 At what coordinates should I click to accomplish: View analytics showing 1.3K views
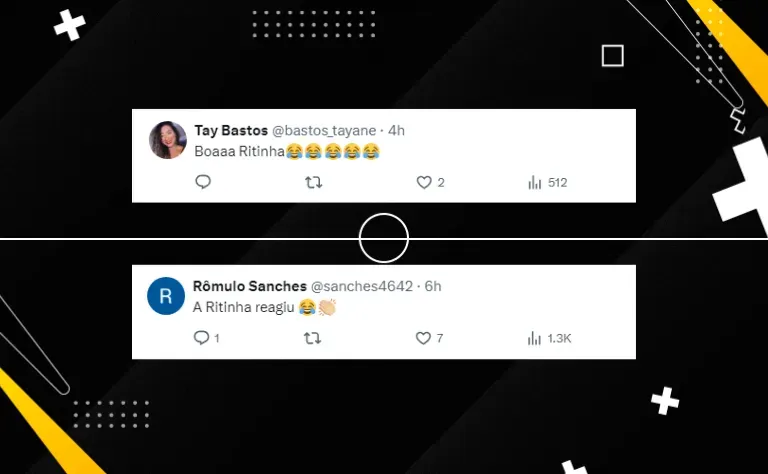(x=549, y=338)
